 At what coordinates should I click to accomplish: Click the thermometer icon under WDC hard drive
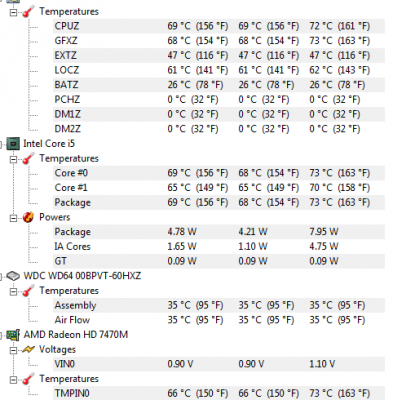(x=28, y=291)
